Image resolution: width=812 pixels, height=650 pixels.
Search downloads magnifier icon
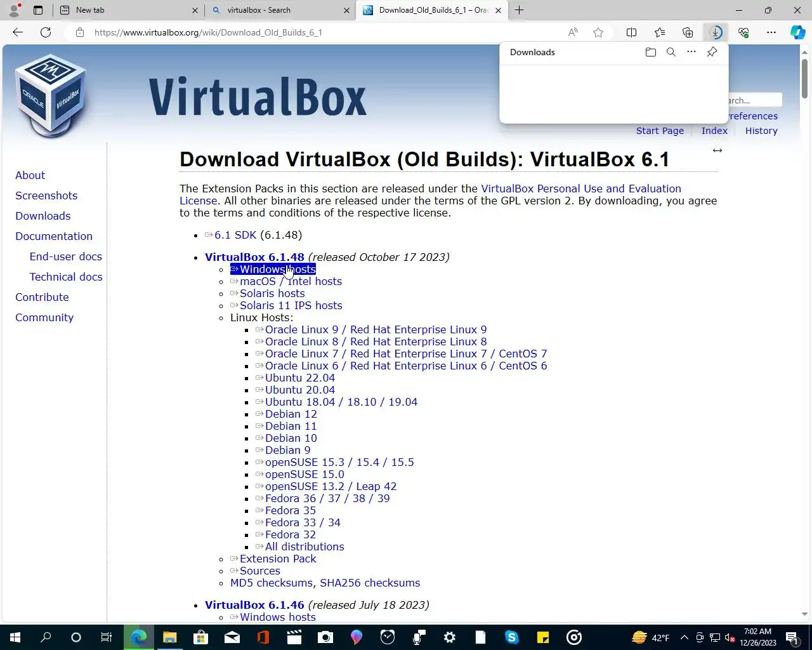click(671, 52)
